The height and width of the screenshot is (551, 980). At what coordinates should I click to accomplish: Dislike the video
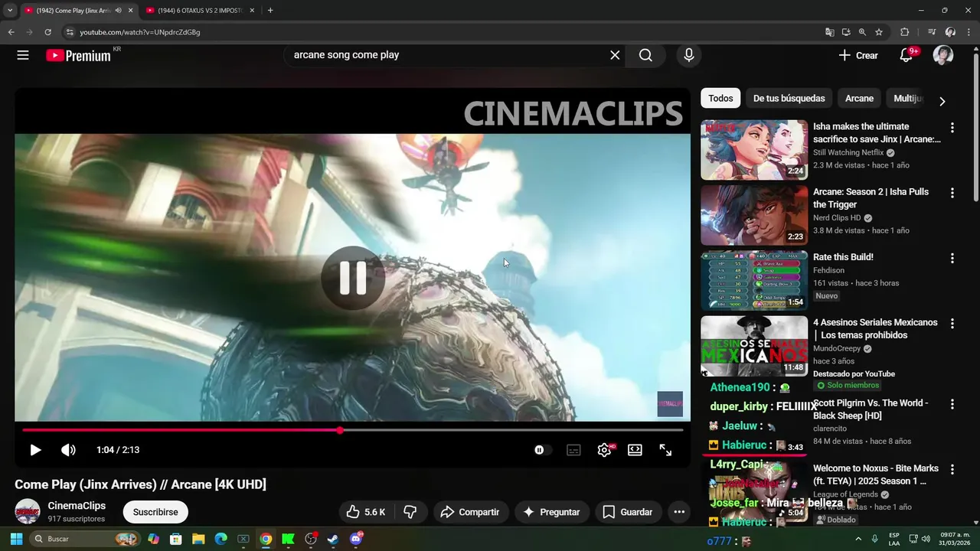click(x=410, y=512)
